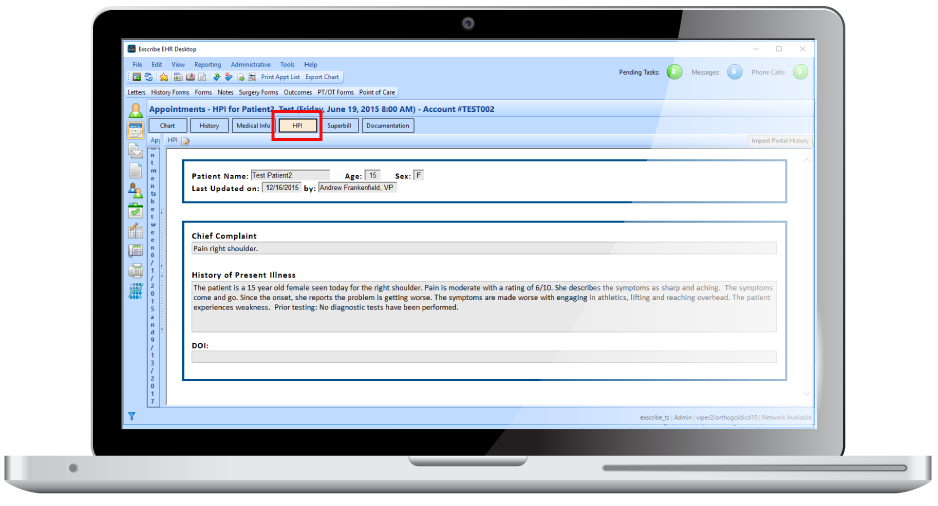
Task: Click the Documentation button
Action: (x=388, y=126)
